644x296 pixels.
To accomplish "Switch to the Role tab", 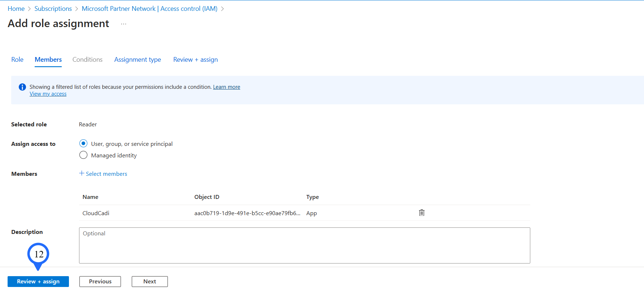I will (x=17, y=60).
